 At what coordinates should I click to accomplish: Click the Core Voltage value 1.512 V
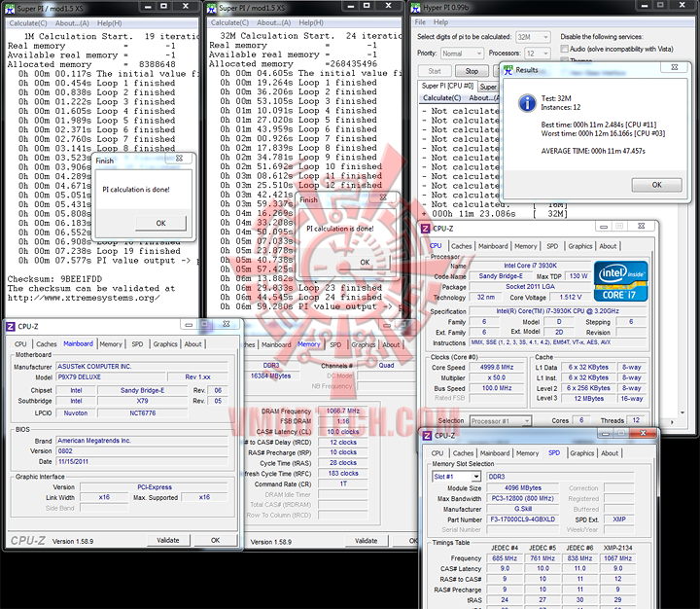(571, 297)
